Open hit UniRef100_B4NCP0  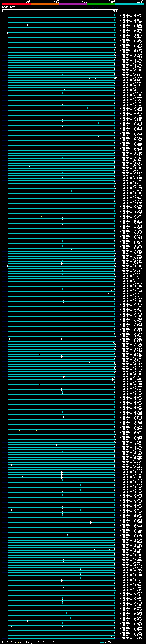[x=131, y=638]
